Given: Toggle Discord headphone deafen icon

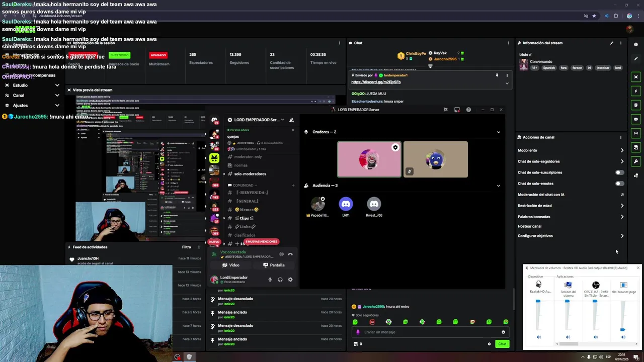Looking at the screenshot, I should pyautogui.click(x=280, y=280).
